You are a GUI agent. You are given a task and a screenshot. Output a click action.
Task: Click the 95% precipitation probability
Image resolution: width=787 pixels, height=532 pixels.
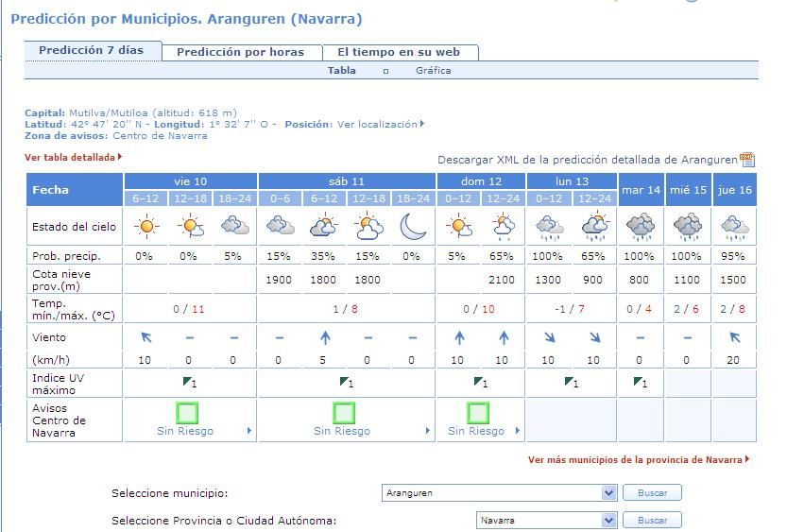click(x=733, y=256)
